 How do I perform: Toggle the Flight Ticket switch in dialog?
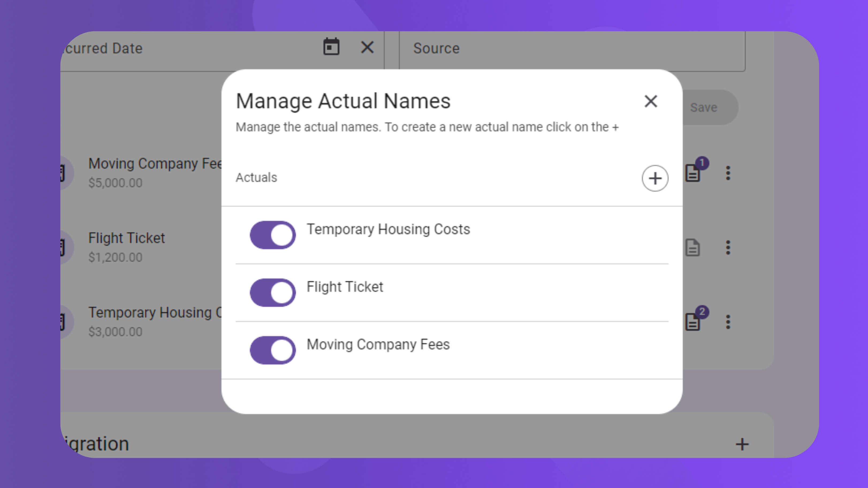tap(273, 292)
